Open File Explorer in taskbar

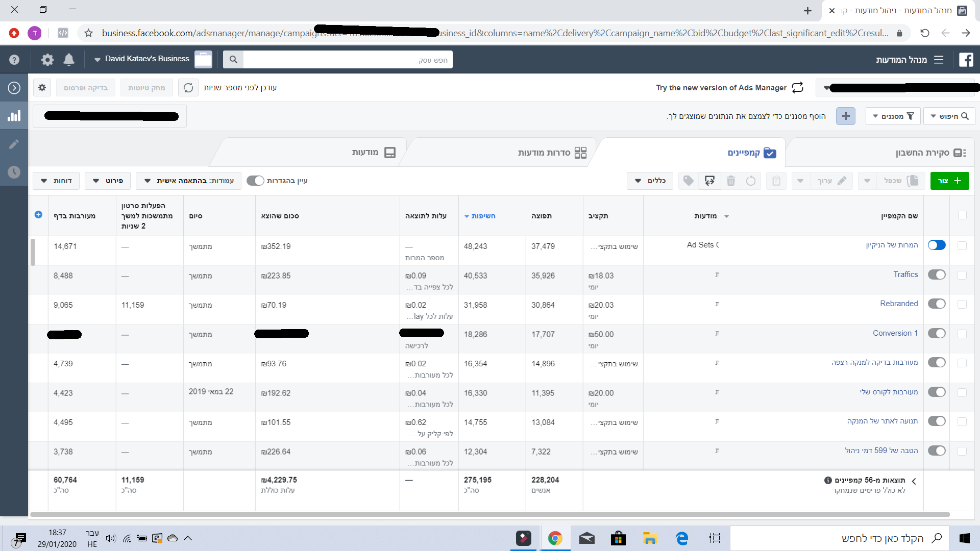(650, 538)
